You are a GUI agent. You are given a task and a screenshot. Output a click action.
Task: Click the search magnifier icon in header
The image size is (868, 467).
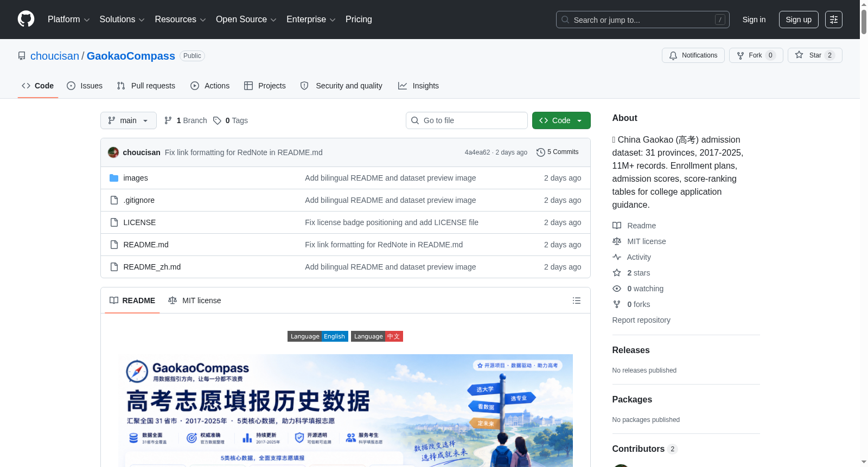565,20
